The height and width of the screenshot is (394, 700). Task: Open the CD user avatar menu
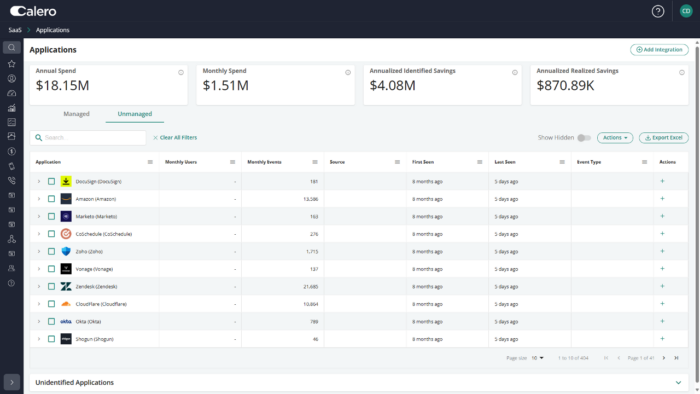[686, 11]
